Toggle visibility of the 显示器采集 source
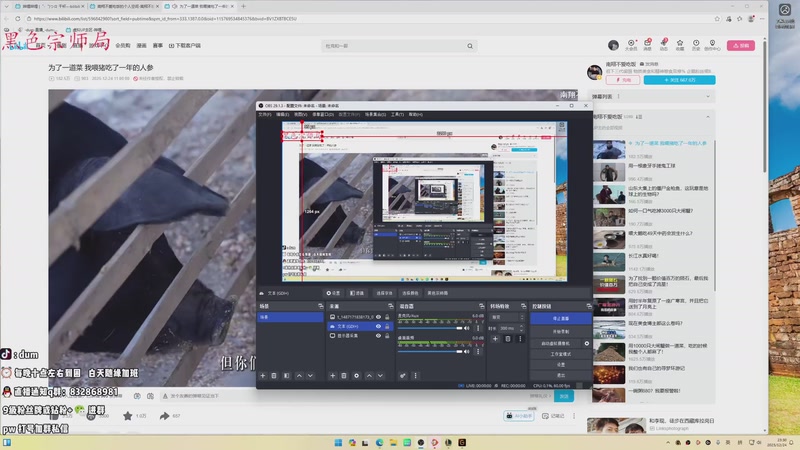Screen dimensions: 800x450 coord(378,336)
